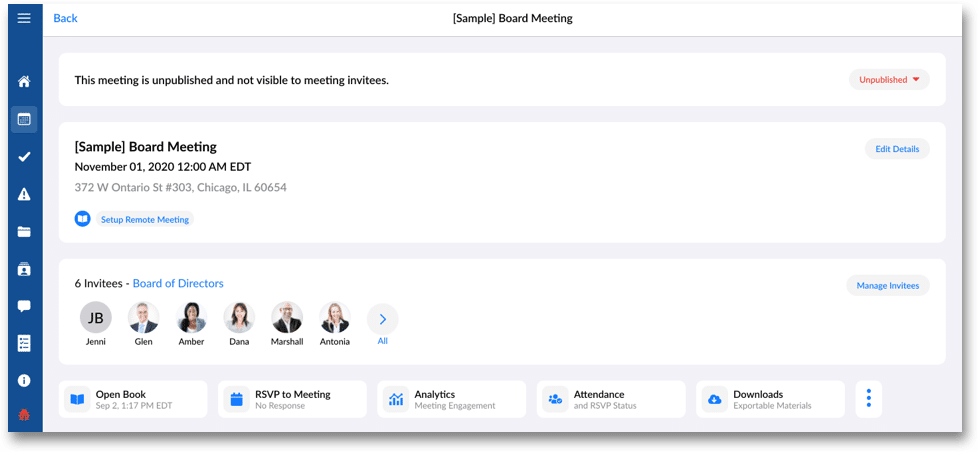Open the hamburger menu
This screenshot has width=978, height=452.
(24, 18)
